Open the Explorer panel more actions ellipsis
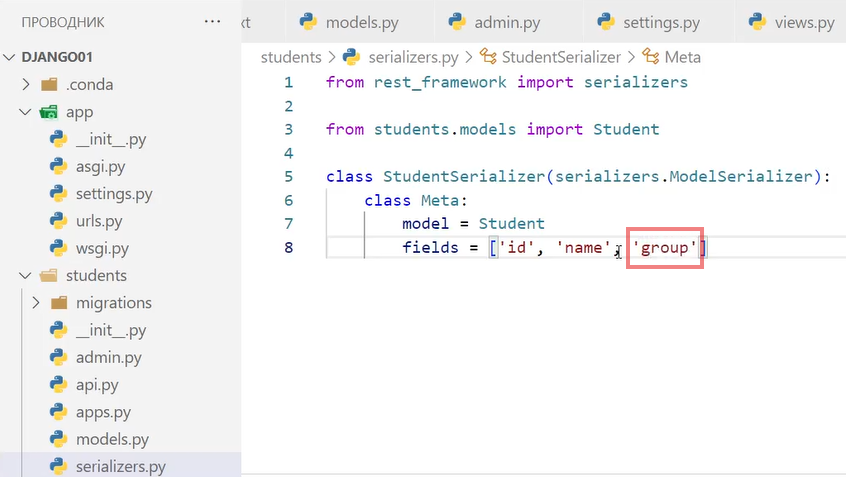Screen dimensions: 846x477 click(x=212, y=21)
